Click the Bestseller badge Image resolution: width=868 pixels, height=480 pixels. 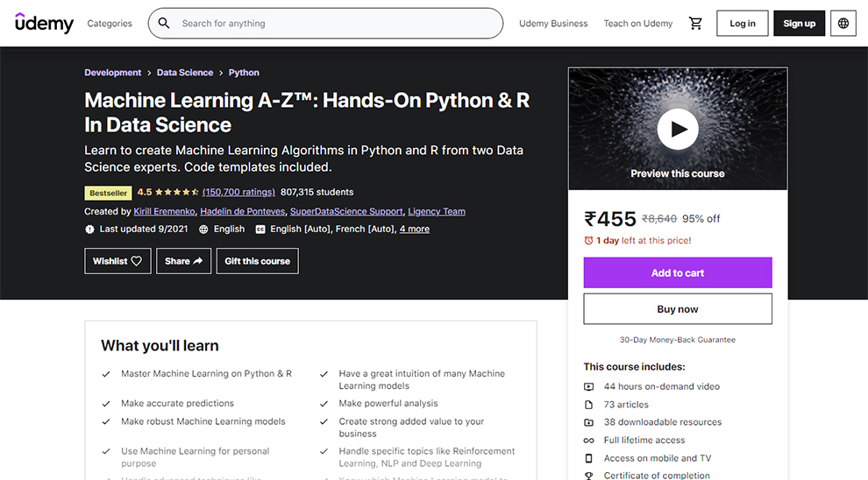108,193
